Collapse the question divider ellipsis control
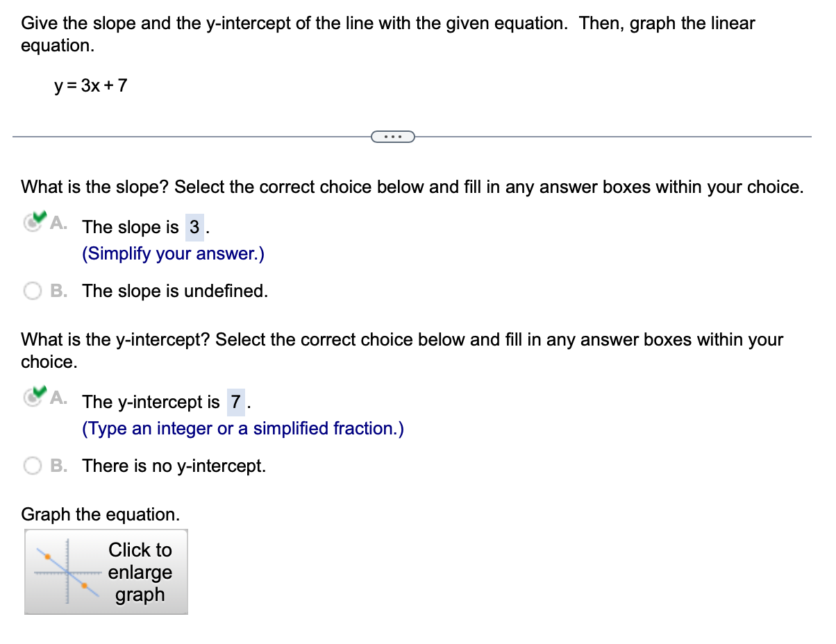Screen dimensions: 836x644 coord(394,136)
